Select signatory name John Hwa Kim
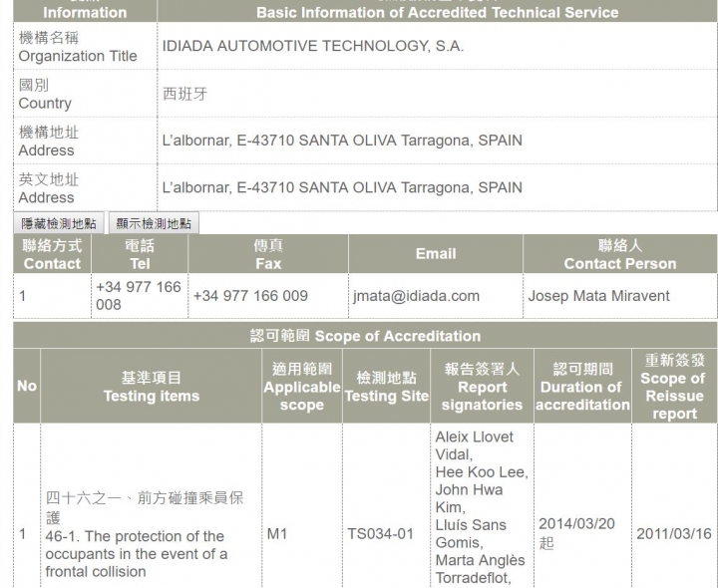Screen dimensions: 718x588 tap(469, 498)
